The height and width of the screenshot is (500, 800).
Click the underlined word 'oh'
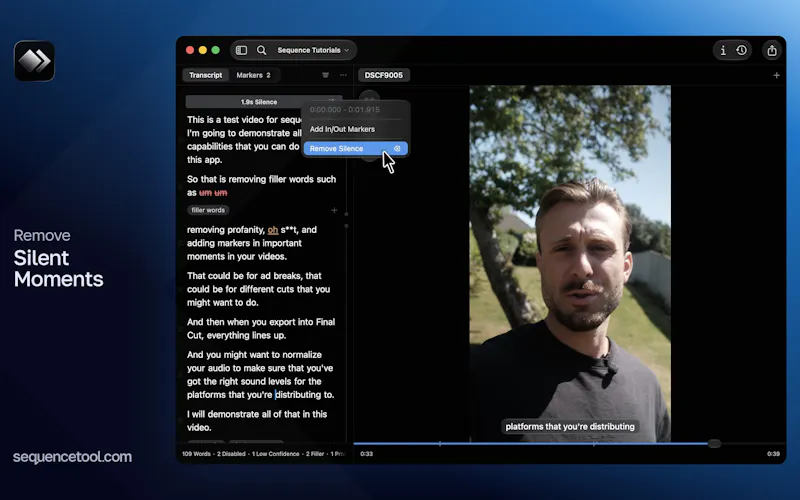click(x=273, y=230)
